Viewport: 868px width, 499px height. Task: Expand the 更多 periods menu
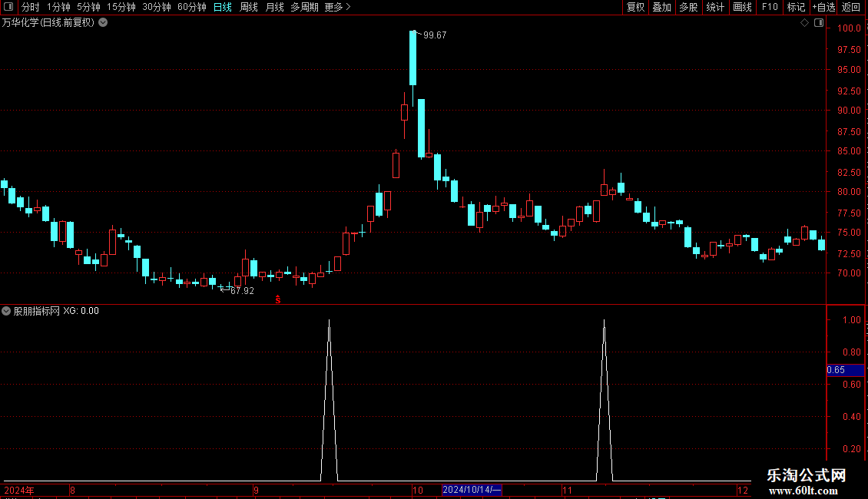click(x=338, y=7)
